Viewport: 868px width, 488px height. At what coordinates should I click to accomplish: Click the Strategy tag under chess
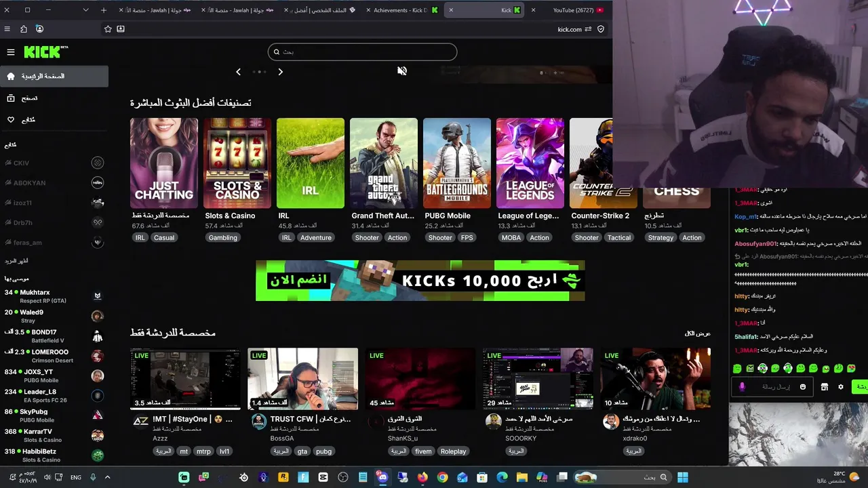pos(660,238)
